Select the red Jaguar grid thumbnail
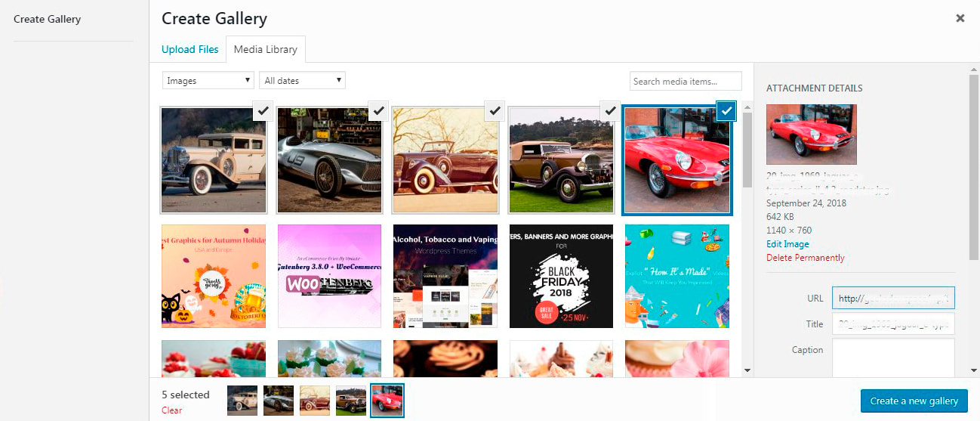The height and width of the screenshot is (421, 980). (x=677, y=160)
